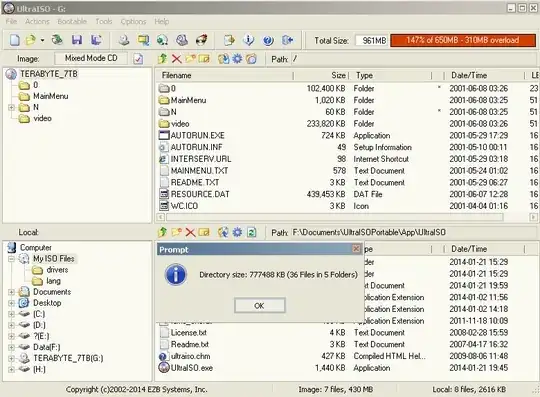Select INTERSERV.URL in the file list
This screenshot has height=397, width=540.
click(x=201, y=159)
